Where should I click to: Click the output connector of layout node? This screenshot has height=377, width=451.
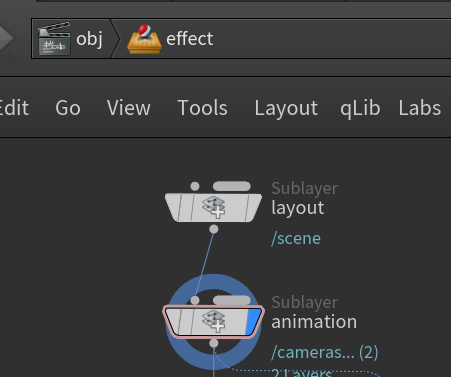[214, 229]
